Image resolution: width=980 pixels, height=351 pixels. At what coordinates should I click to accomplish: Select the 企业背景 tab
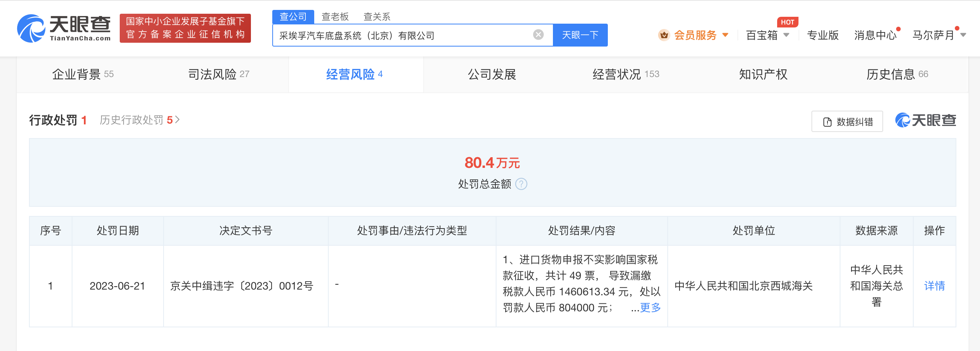coord(77,74)
